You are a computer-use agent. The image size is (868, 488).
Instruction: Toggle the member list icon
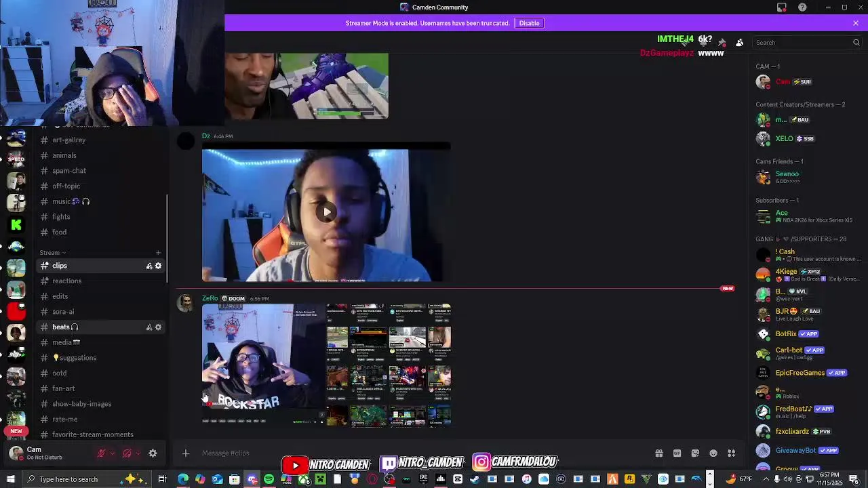pyautogui.click(x=740, y=43)
